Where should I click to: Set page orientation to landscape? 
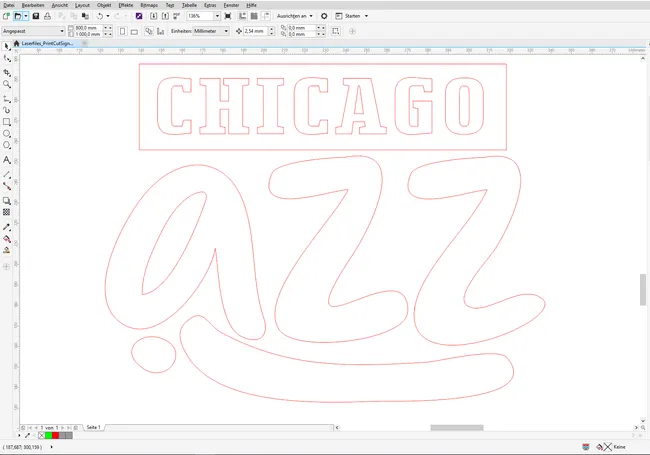(x=134, y=31)
